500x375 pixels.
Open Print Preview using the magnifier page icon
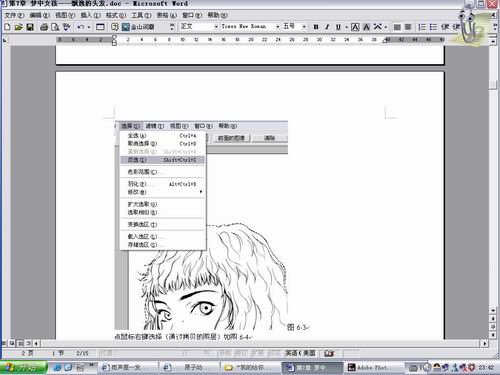(55, 27)
